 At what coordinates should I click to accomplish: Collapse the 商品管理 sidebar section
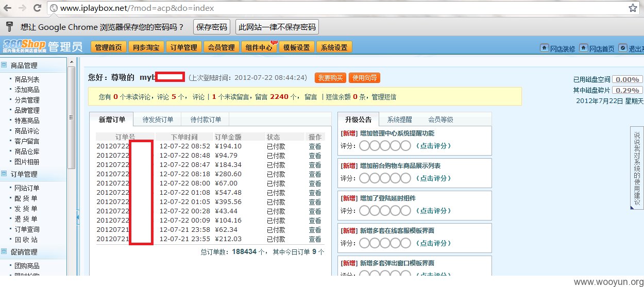[4, 65]
